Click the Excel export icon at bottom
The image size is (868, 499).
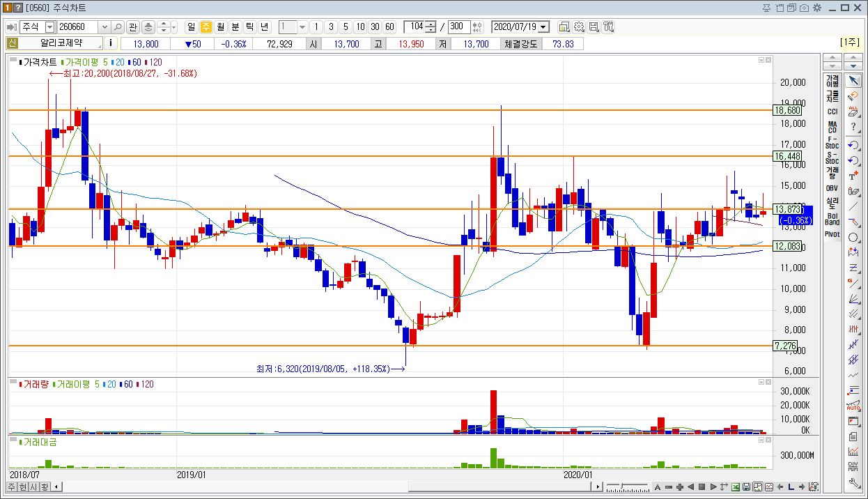(x=735, y=486)
